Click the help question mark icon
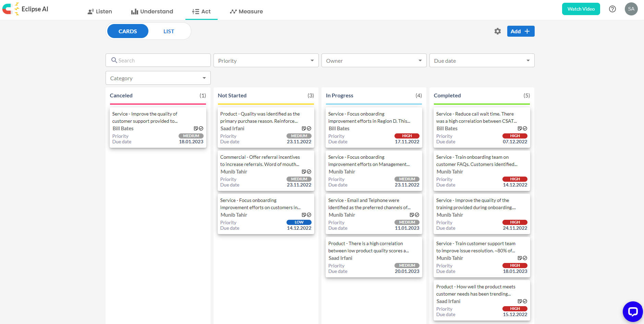The height and width of the screenshot is (324, 644). coord(612,9)
